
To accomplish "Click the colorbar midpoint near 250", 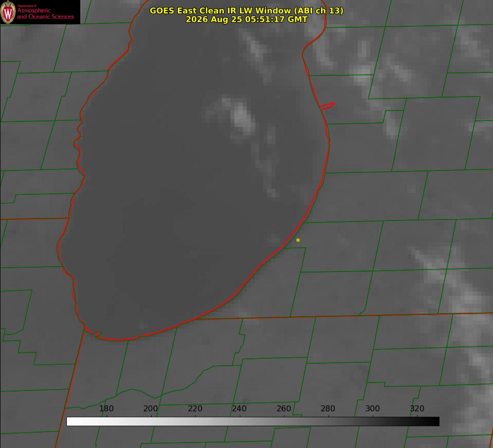I will pyautogui.click(x=262, y=421).
